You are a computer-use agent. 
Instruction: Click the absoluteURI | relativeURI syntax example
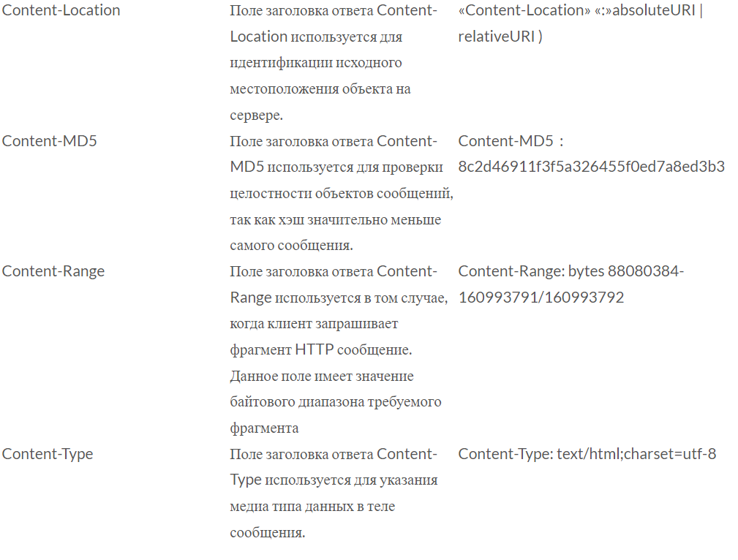581,23
